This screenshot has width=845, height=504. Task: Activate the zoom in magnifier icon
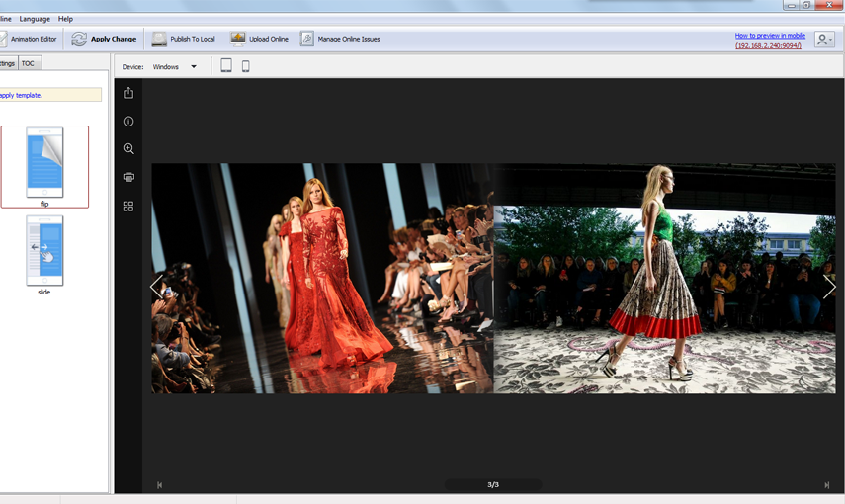click(128, 149)
